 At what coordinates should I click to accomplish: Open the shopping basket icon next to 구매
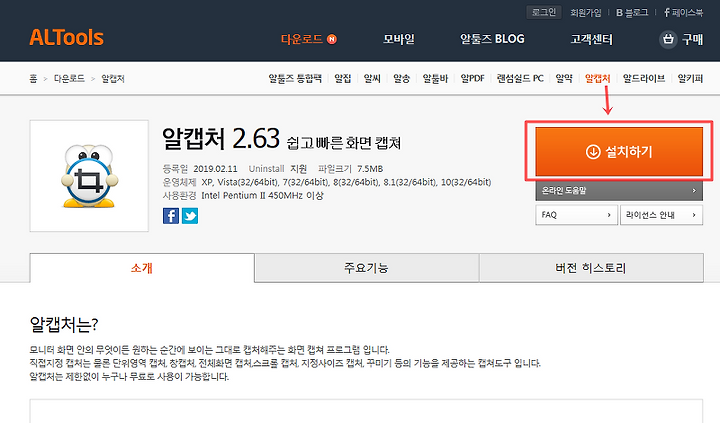point(668,39)
